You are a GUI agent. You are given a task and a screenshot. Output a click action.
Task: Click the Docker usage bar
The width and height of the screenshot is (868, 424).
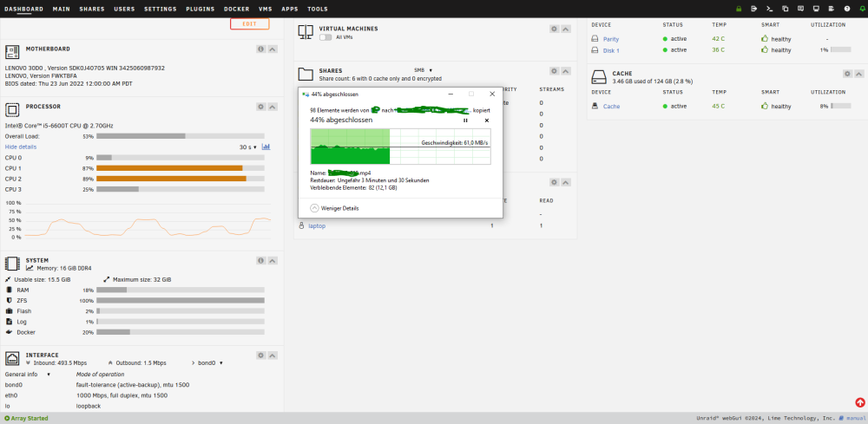pos(181,332)
